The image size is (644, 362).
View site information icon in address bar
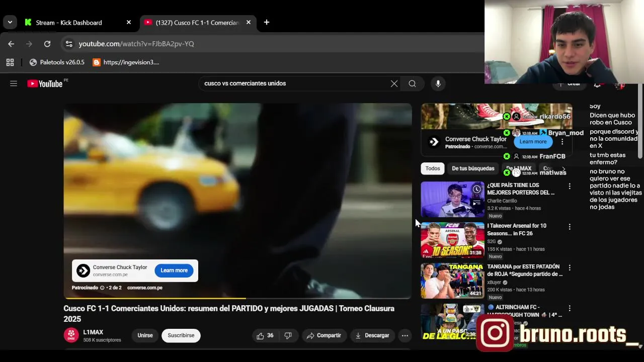point(69,44)
